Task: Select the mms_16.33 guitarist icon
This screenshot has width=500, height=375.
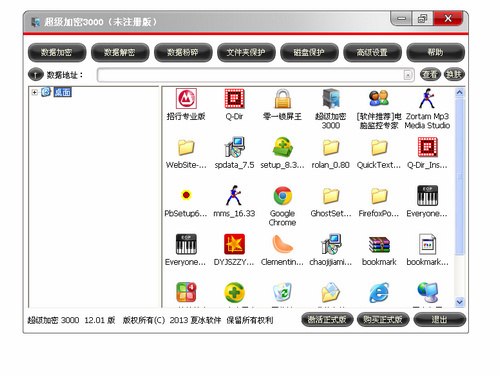Action: (x=234, y=195)
